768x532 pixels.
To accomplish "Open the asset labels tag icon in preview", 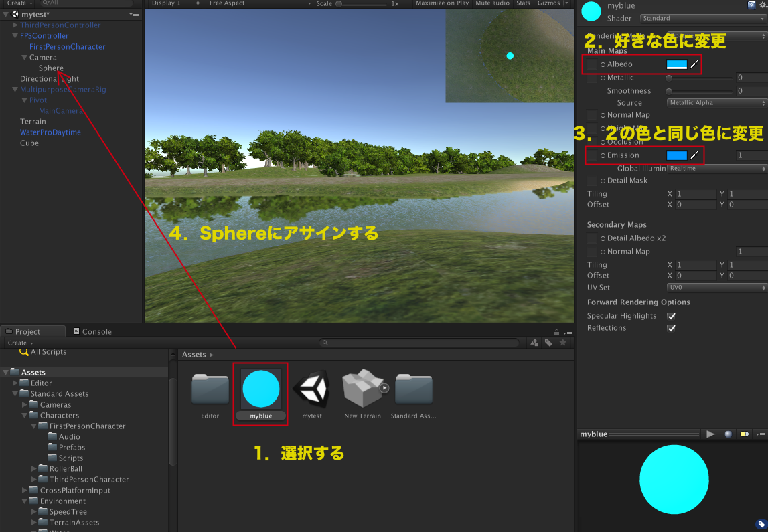I will tap(761, 525).
